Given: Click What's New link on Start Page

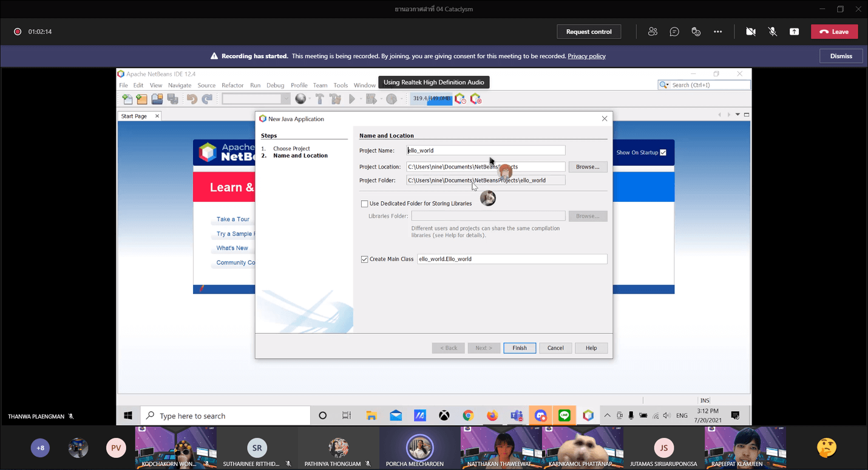Looking at the screenshot, I should tap(232, 248).
